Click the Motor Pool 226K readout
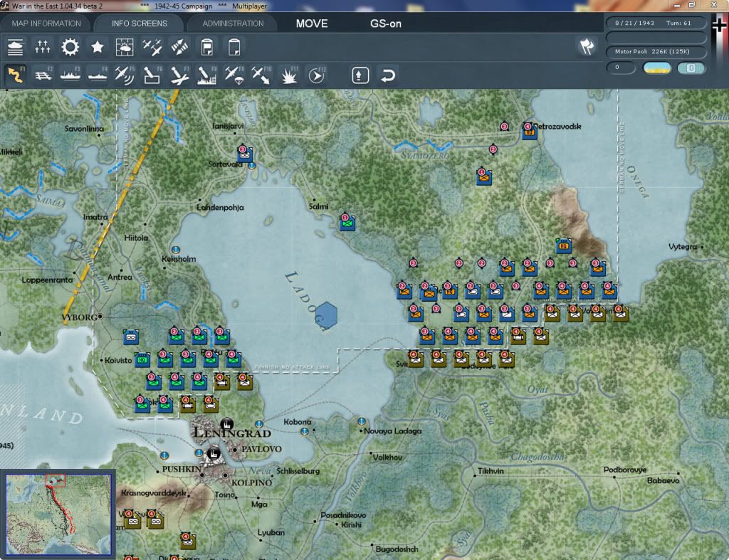This screenshot has width=729, height=560. (x=656, y=51)
